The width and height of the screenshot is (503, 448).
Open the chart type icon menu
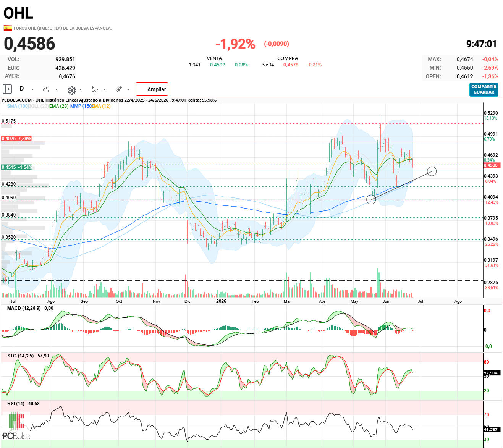46,89
